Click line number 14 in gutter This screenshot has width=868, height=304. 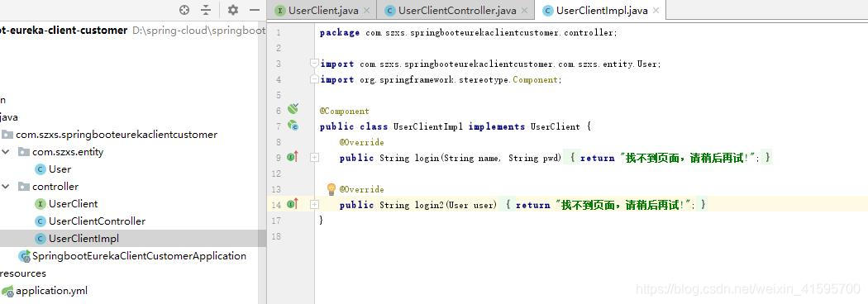(275, 205)
